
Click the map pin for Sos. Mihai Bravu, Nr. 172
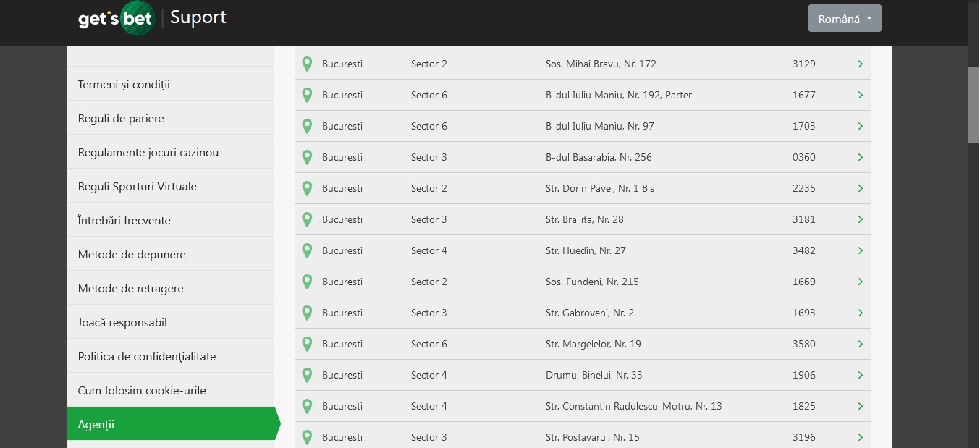(x=307, y=64)
